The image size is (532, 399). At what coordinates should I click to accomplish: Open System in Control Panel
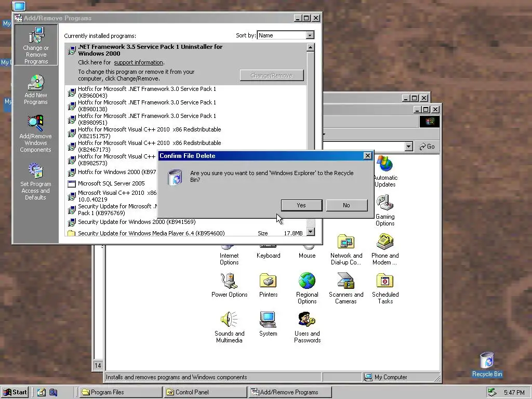[269, 324]
